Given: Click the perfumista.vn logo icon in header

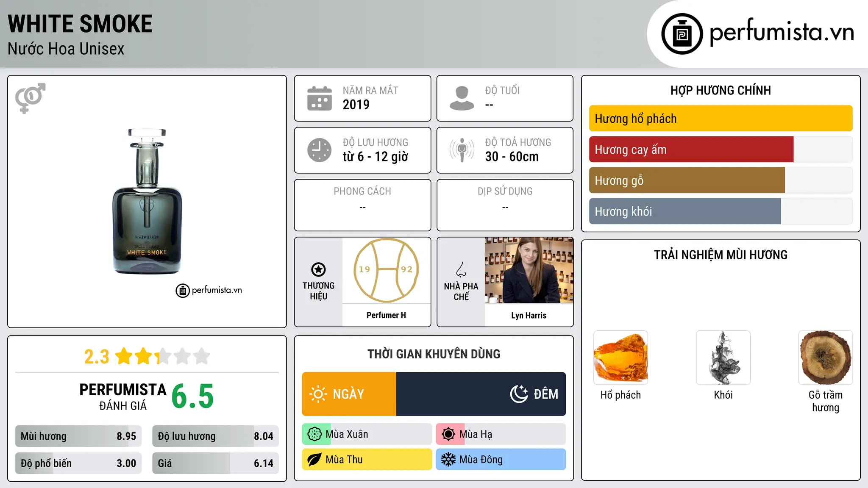Looking at the screenshot, I should (x=682, y=34).
